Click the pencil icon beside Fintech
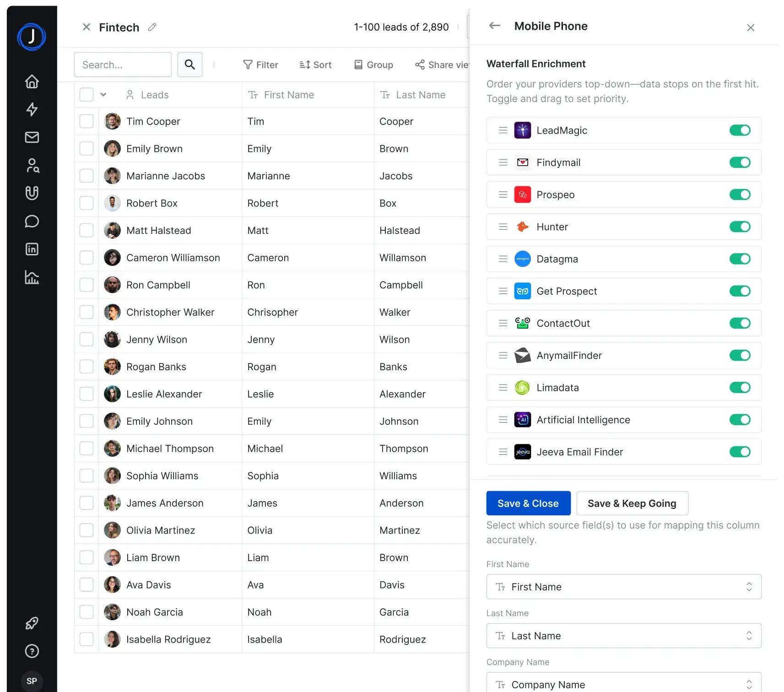784x692 pixels. point(152,27)
